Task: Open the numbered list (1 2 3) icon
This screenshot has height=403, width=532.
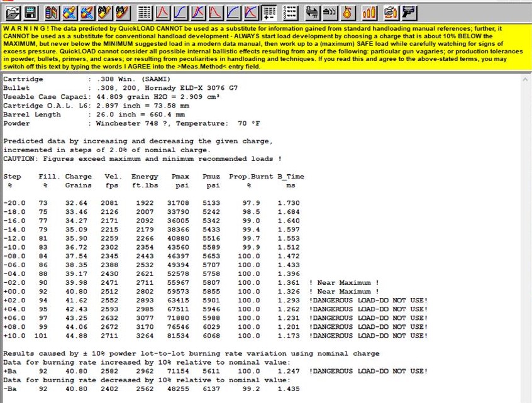Action: pyautogui.click(x=290, y=11)
